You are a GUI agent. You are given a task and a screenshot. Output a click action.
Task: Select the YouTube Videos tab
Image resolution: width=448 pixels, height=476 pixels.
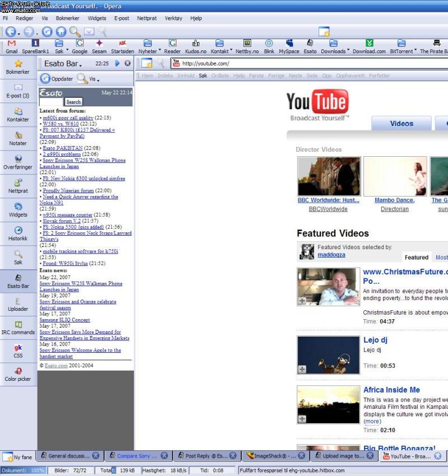(402, 124)
